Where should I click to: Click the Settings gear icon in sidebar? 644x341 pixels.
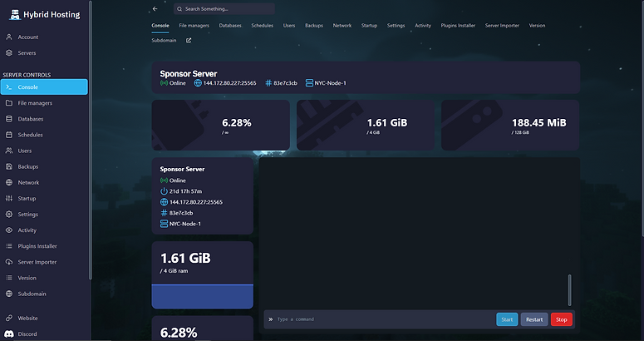point(9,214)
